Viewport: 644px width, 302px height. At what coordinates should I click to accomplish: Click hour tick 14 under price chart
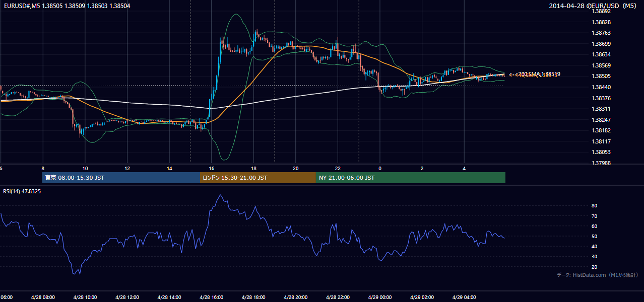(x=169, y=169)
